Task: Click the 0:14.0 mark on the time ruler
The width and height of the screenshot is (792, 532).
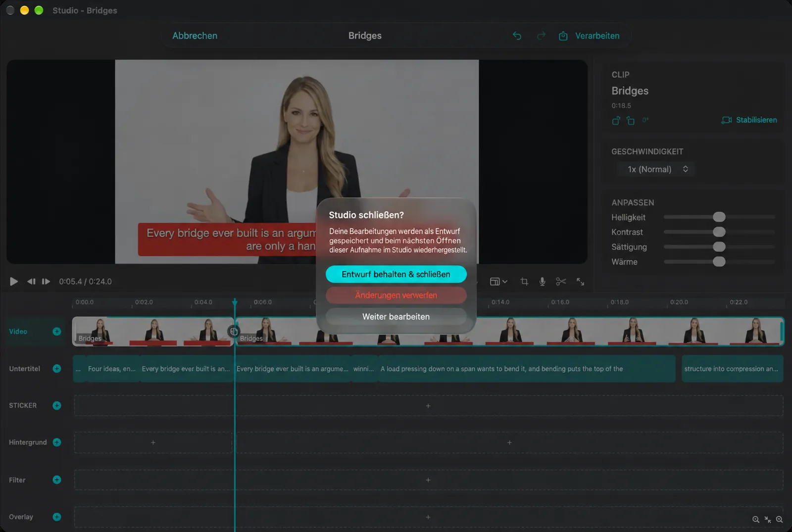Action: click(500, 302)
